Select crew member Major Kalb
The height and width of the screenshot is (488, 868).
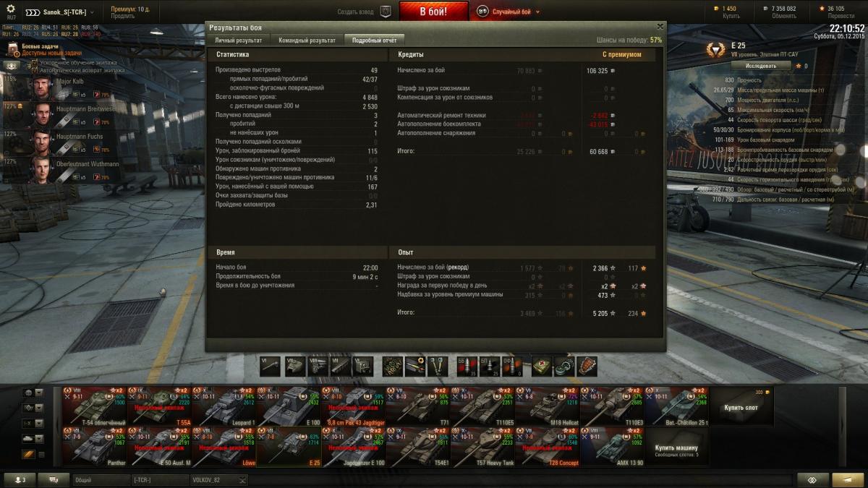(x=61, y=87)
